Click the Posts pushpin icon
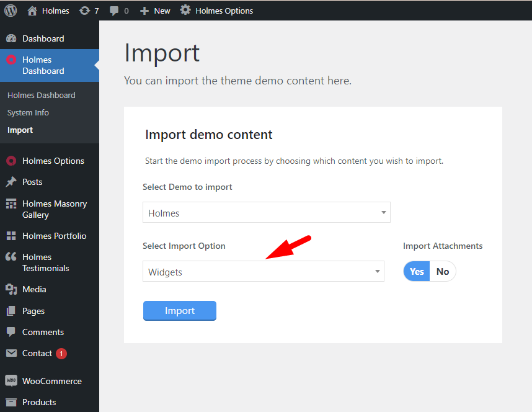This screenshot has width=532, height=412. point(11,182)
